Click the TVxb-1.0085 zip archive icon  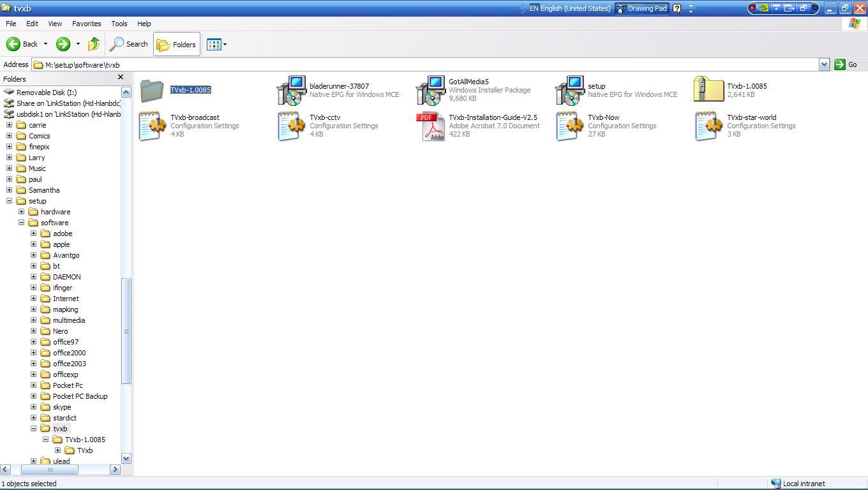(708, 90)
